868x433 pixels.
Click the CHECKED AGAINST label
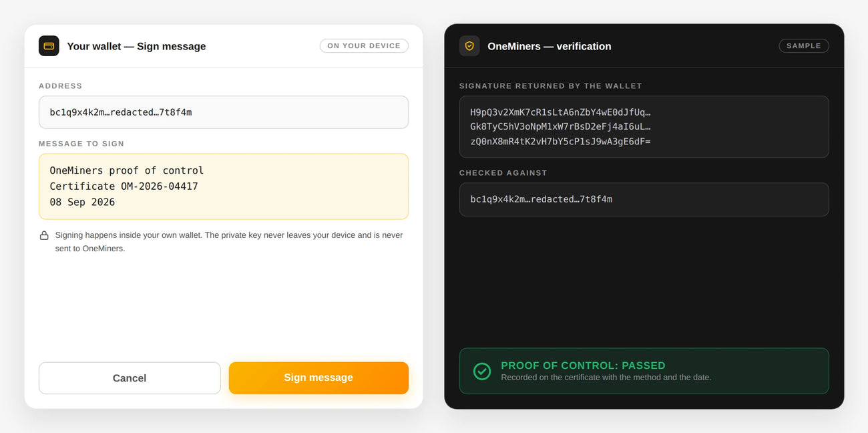503,173
